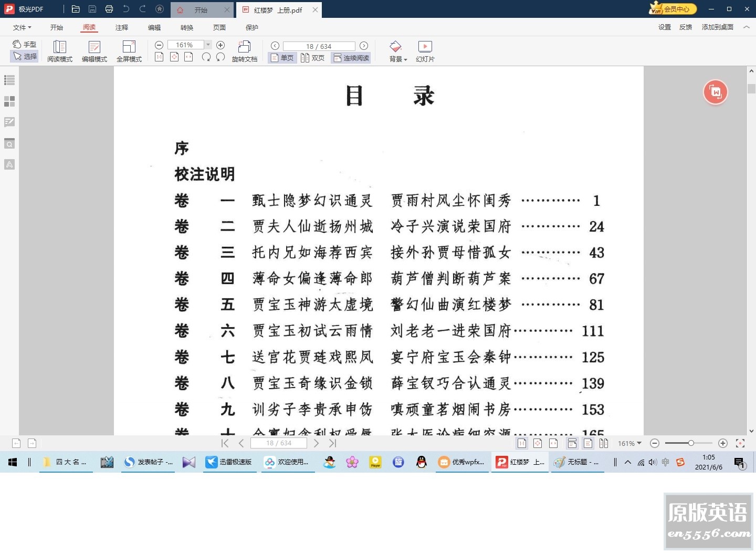Focus the toolbar page number field 18 / 634
The image size is (756, 553).
319,46
